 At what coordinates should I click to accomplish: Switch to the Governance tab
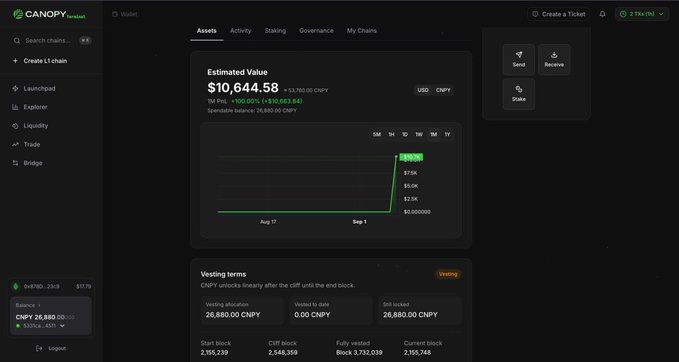pyautogui.click(x=317, y=31)
